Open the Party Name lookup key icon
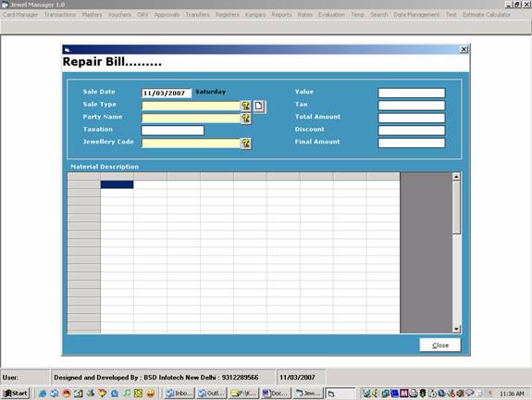 click(246, 119)
